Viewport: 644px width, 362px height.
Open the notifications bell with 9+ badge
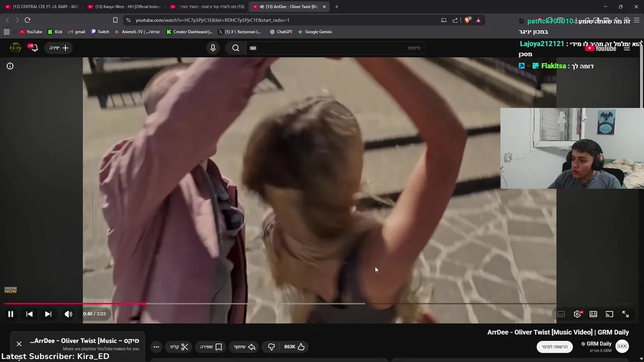33,48
